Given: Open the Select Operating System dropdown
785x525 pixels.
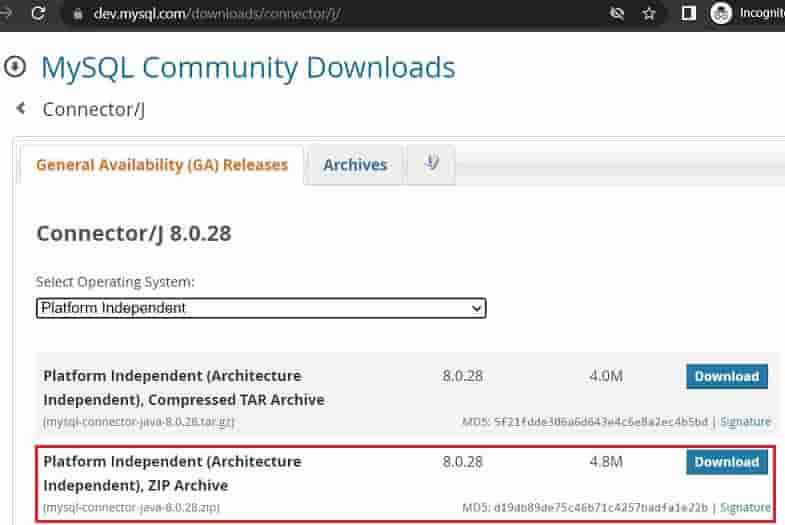Looking at the screenshot, I should pos(261,308).
